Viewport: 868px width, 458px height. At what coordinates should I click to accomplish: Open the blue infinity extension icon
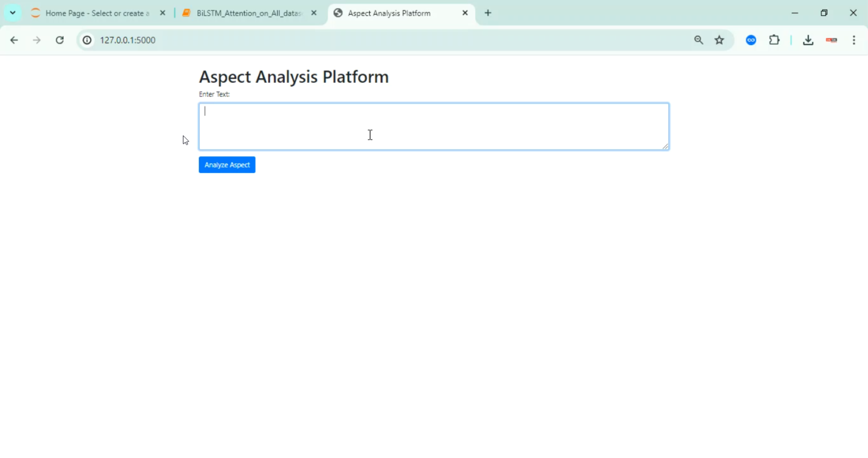751,40
